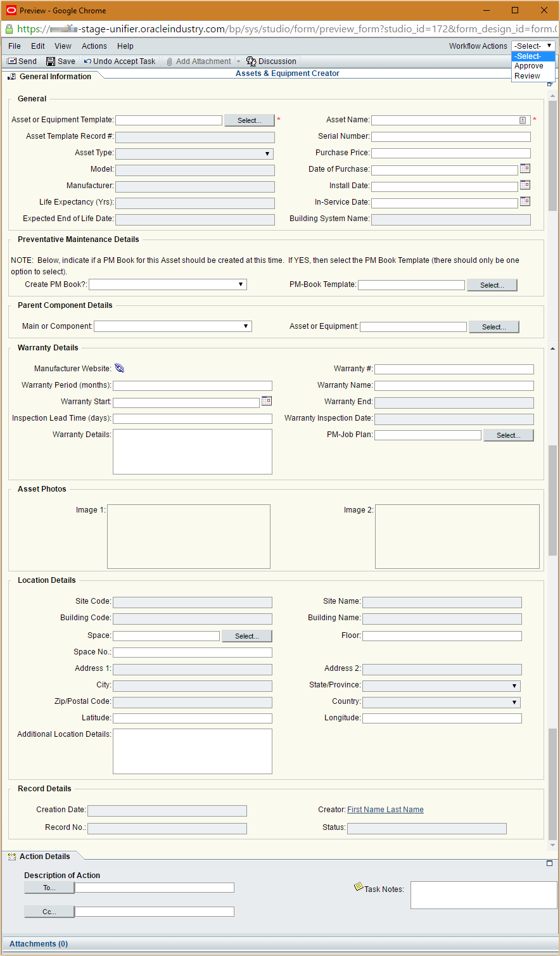
Task: Open Install Date calendar picker
Action: pyautogui.click(x=525, y=185)
